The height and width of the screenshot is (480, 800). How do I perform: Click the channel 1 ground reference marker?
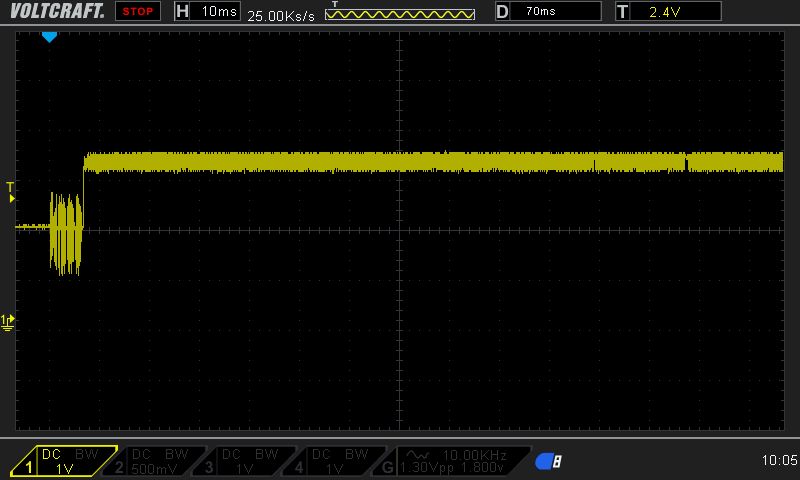pos(9,321)
